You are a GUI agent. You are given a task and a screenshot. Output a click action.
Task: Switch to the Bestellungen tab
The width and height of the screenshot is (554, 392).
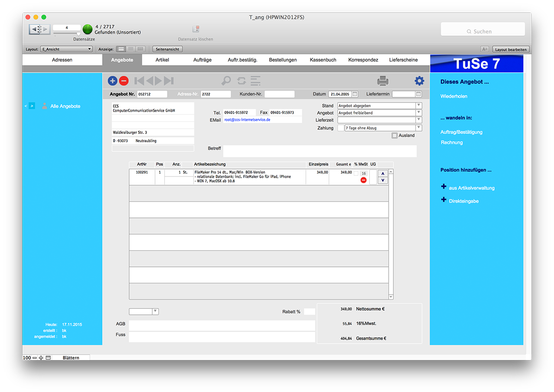click(x=283, y=60)
